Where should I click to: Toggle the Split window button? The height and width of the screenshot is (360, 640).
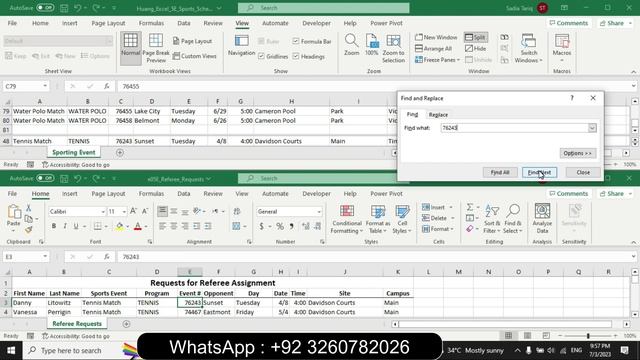(476, 37)
